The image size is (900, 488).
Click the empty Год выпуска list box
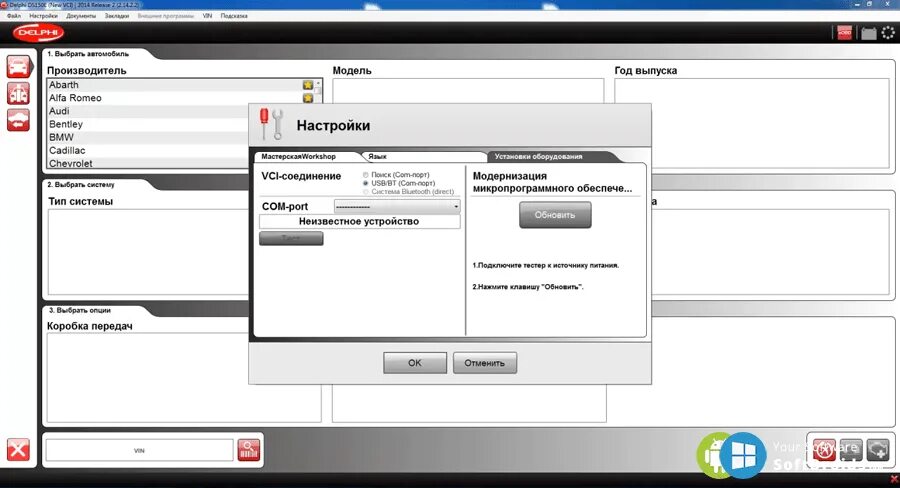point(751,123)
